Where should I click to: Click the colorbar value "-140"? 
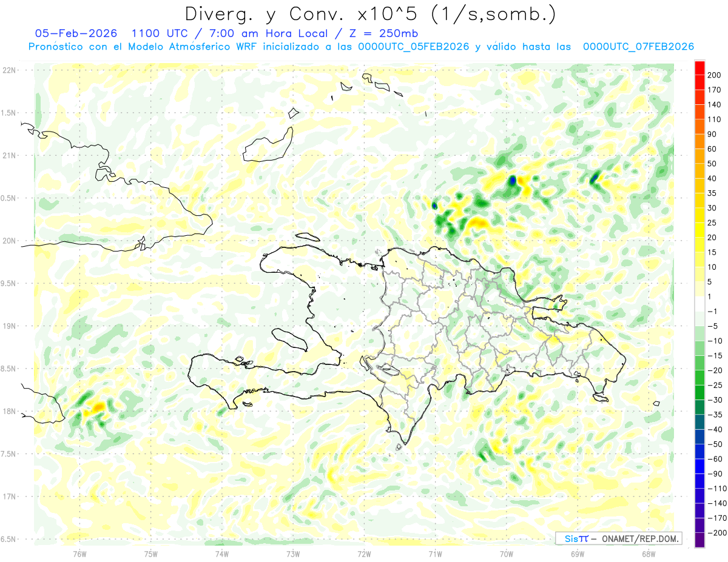click(x=718, y=503)
